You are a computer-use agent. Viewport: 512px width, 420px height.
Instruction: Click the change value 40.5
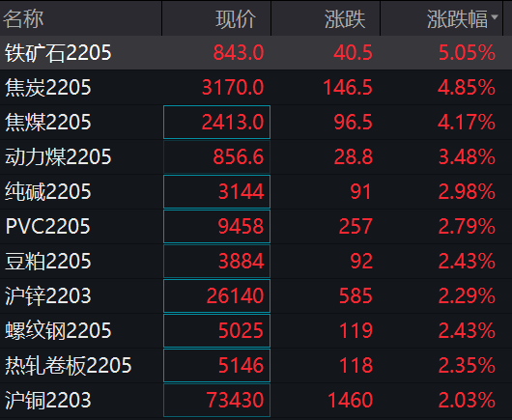click(353, 53)
